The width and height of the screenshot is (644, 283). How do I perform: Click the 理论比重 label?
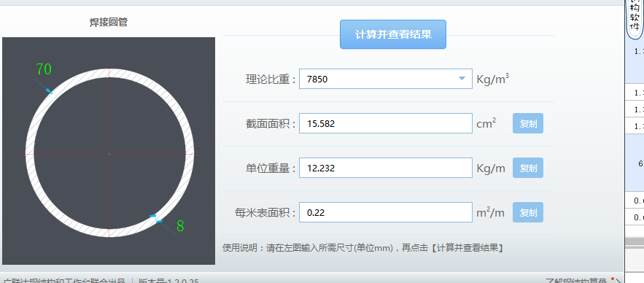pyautogui.click(x=271, y=80)
